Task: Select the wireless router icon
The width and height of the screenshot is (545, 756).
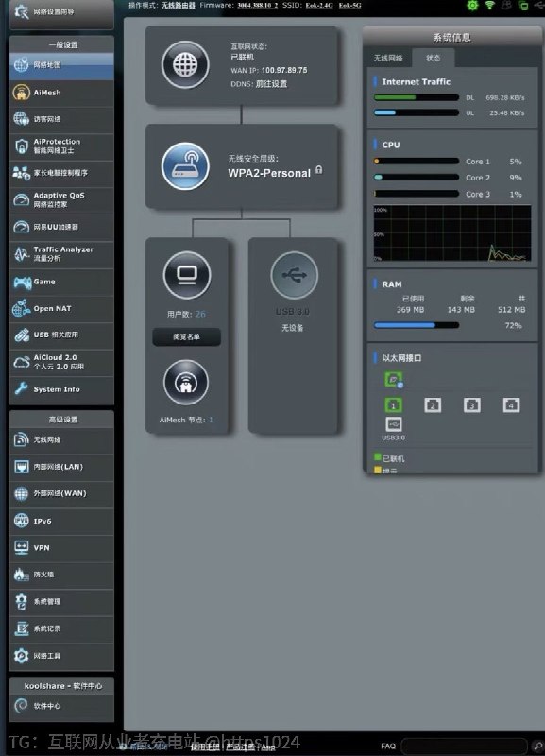Action: click(x=185, y=166)
